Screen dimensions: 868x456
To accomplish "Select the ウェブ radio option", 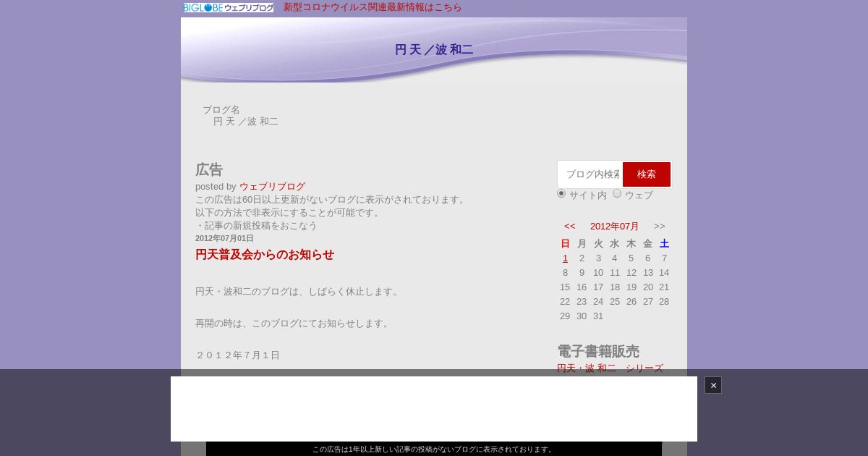I will point(617,193).
